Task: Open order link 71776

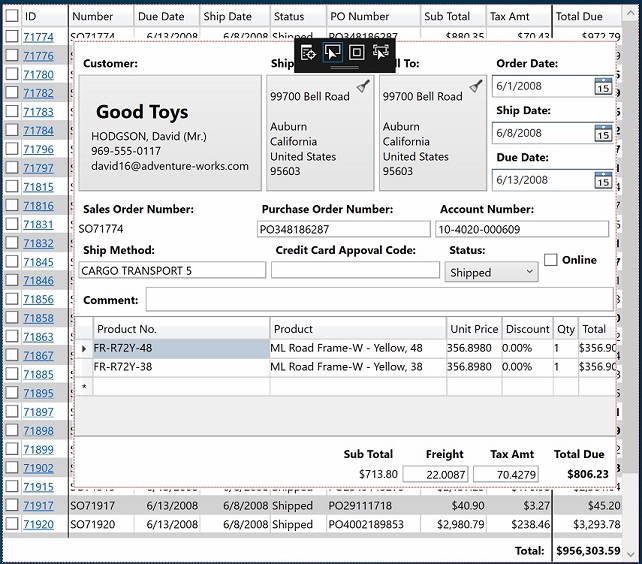Action: tap(38, 56)
